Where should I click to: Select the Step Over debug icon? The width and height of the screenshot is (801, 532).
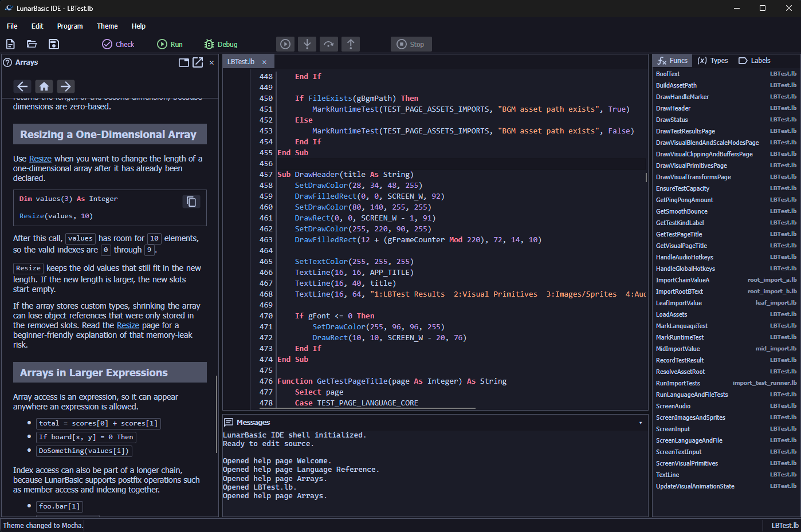(x=329, y=44)
